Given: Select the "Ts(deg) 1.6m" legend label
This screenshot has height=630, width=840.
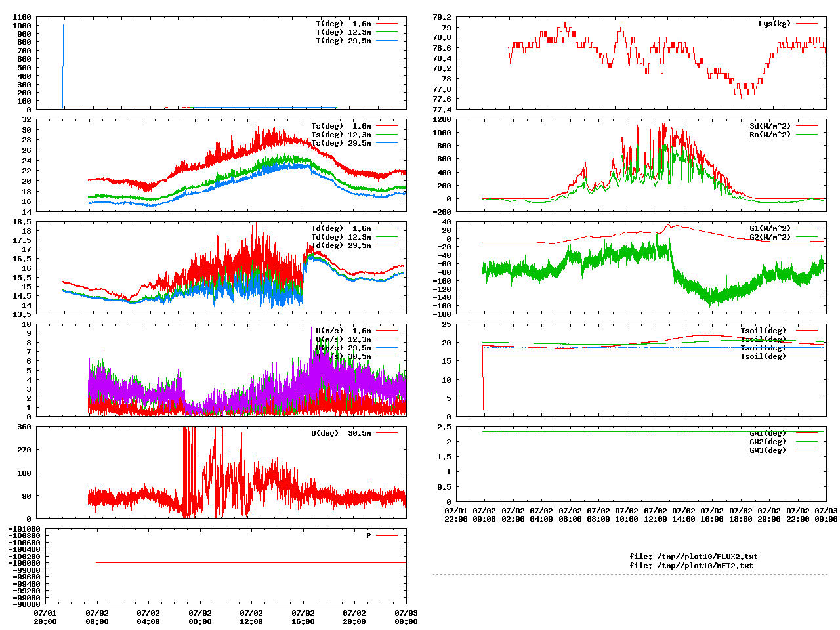Looking at the screenshot, I should (341, 126).
